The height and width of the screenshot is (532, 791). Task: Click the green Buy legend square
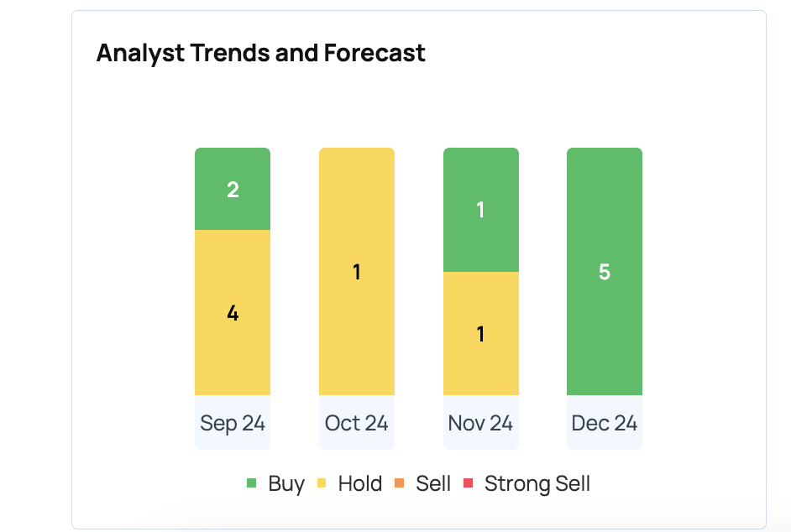pos(251,483)
